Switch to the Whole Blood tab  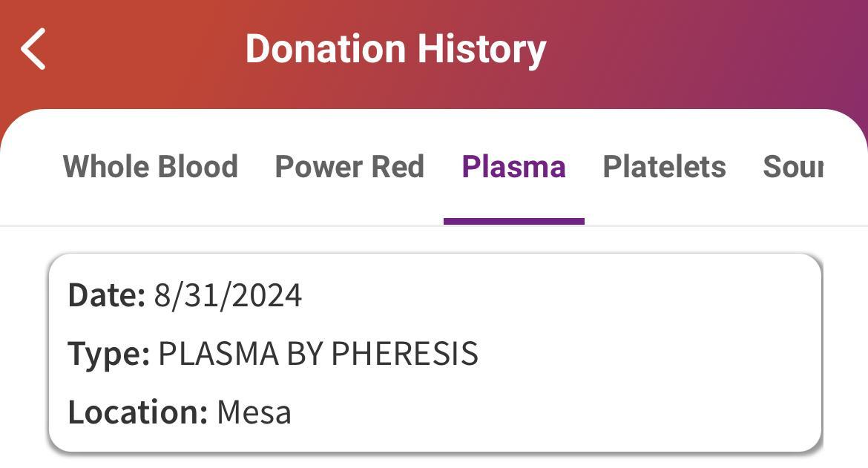151,166
